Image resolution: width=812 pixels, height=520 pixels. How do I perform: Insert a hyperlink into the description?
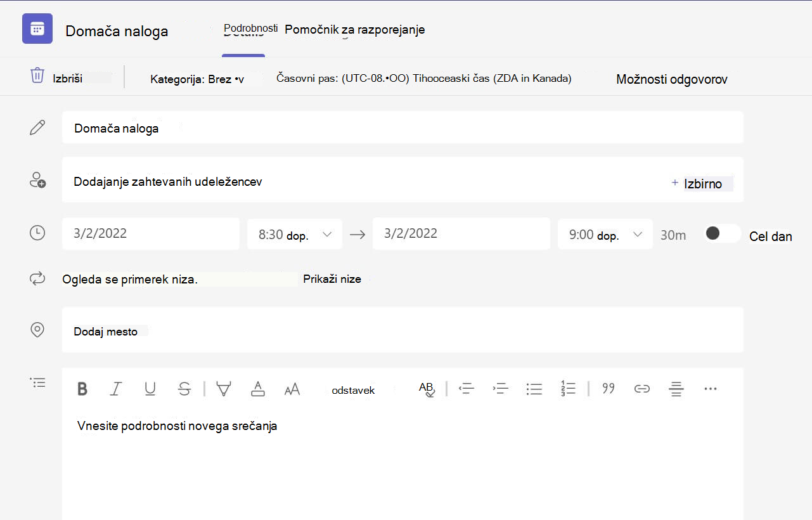click(642, 389)
